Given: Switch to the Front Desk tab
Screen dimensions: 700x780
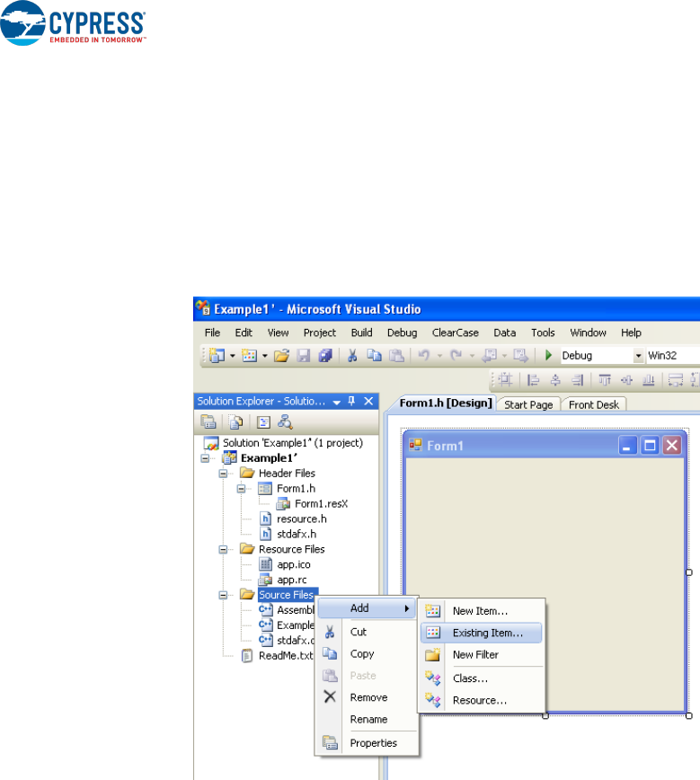Looking at the screenshot, I should click(594, 404).
